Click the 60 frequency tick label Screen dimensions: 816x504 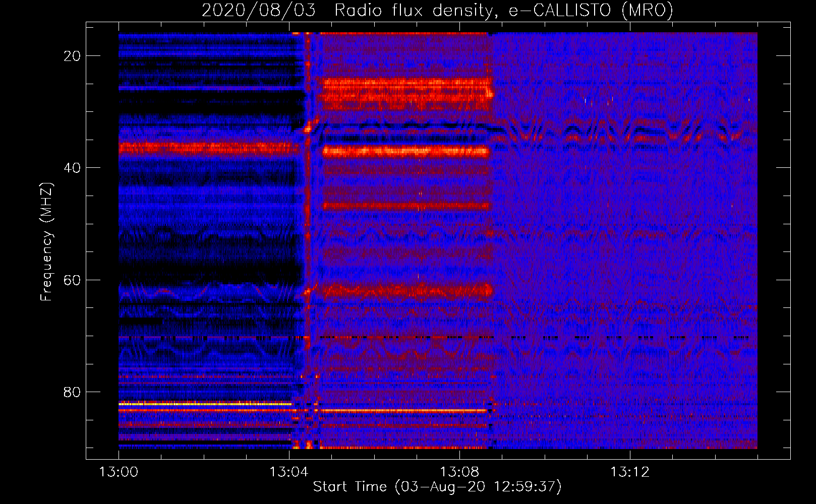click(73, 280)
